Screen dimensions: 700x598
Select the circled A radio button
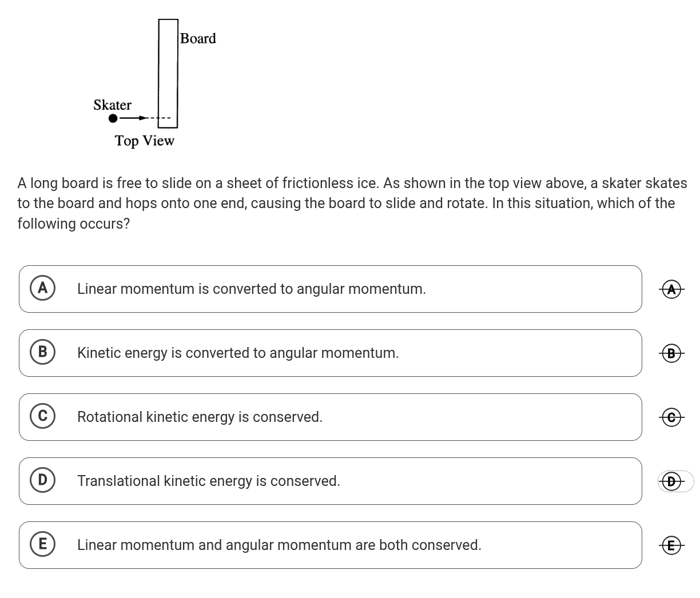point(42,288)
